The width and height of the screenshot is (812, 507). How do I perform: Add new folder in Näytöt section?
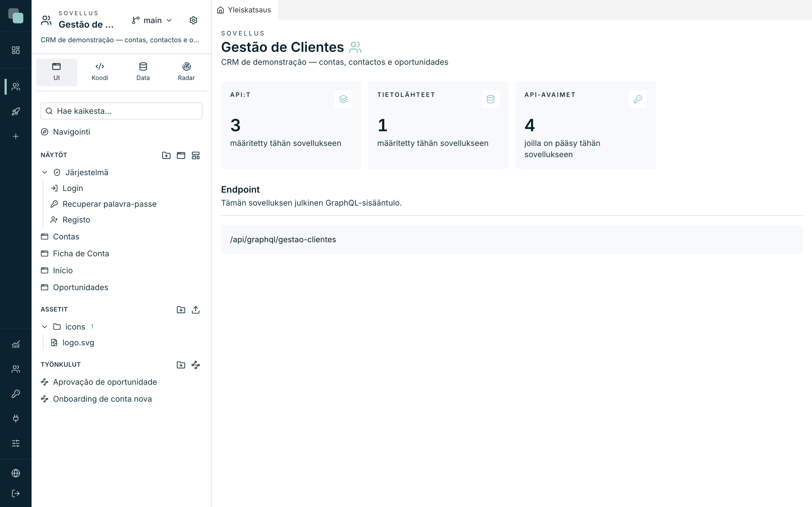(166, 155)
